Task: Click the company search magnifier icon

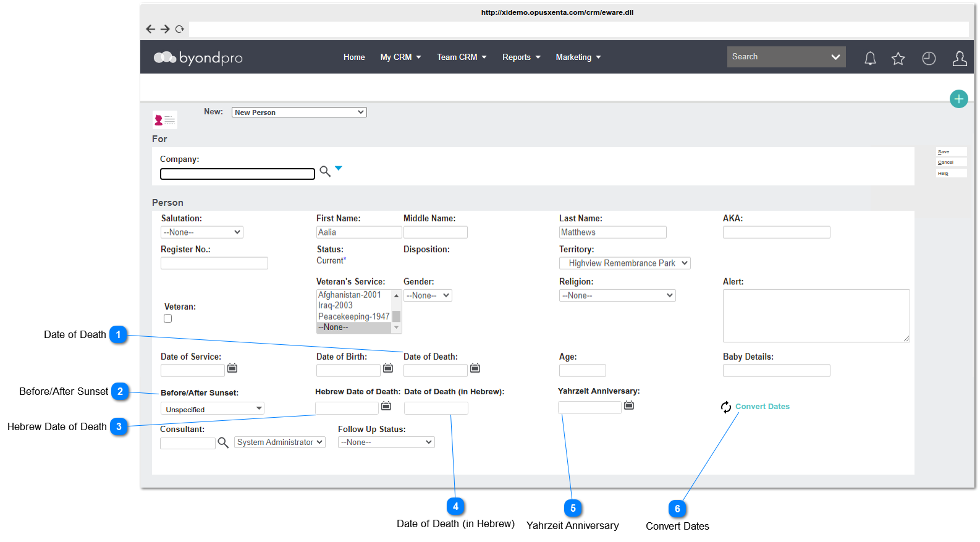Action: click(x=325, y=171)
